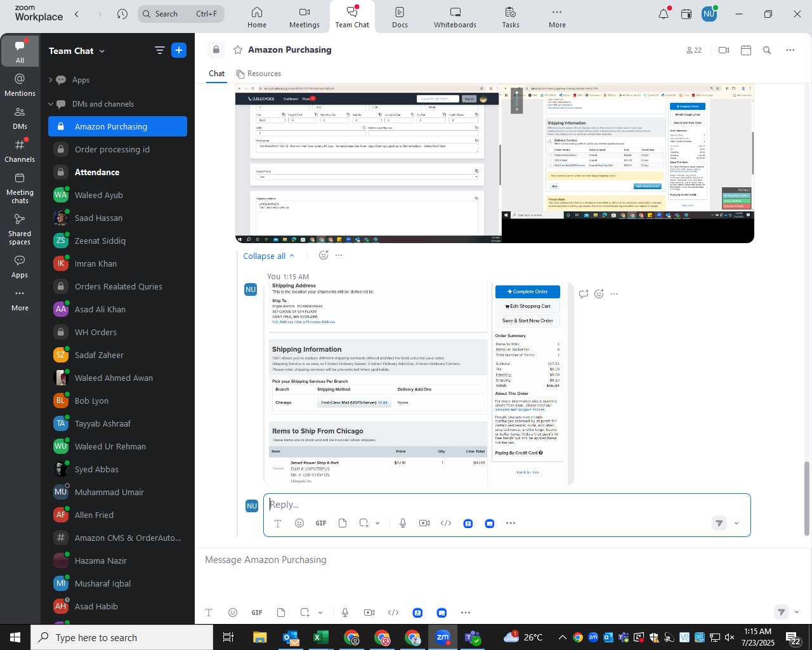Record audio message in reply box

403,523
